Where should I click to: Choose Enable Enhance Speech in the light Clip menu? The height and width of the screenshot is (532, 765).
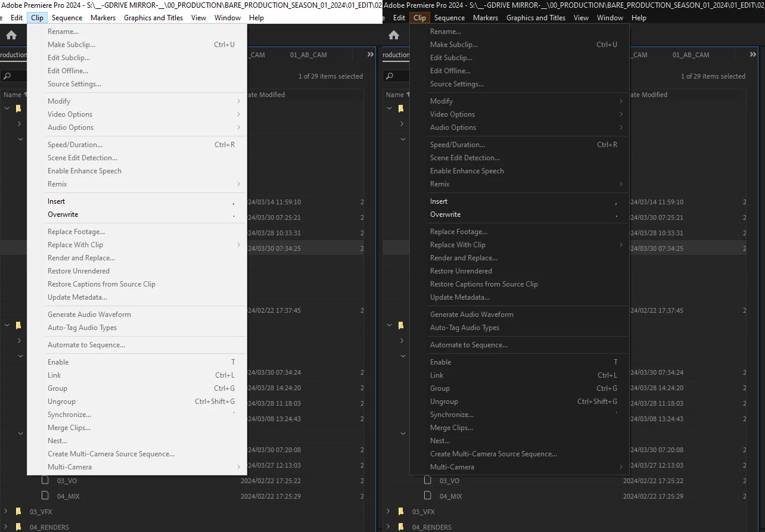(137, 171)
